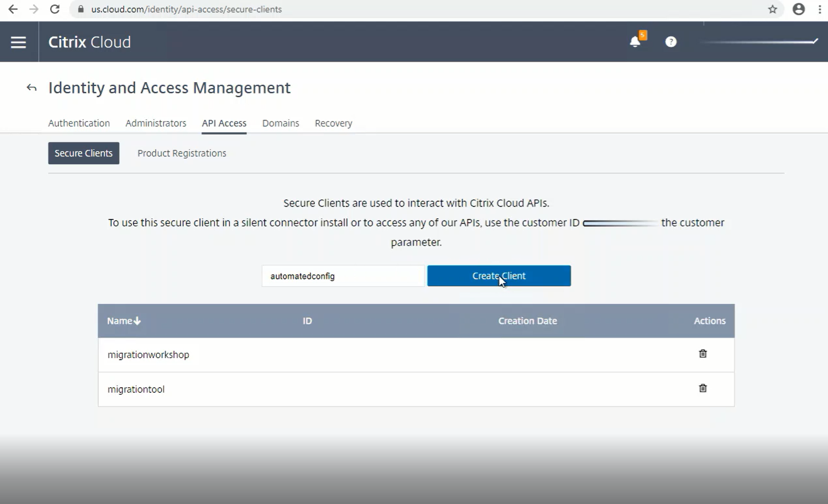
Task: Reload the page
Action: [x=55, y=9]
